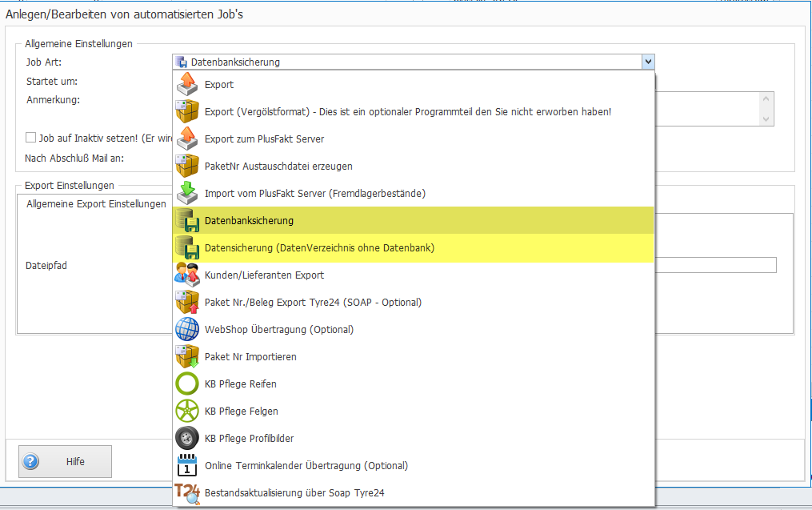
Task: Choose Kunden/Lieferanten Export
Action: coord(414,275)
